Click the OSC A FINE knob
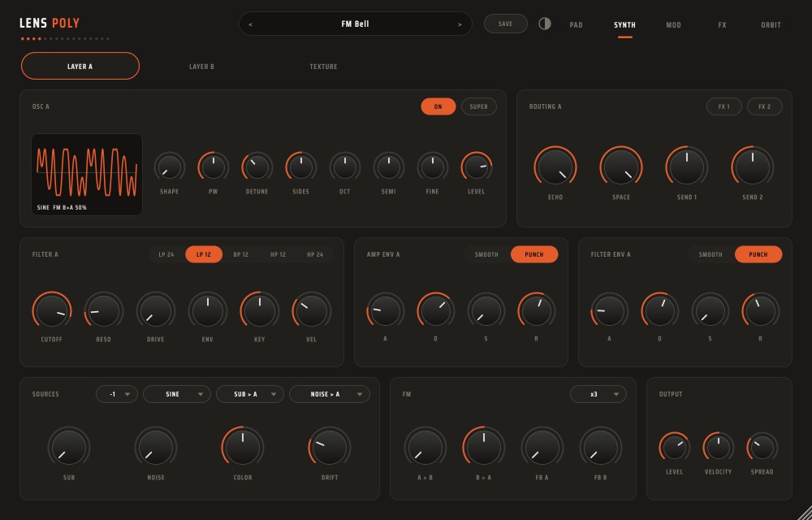 click(x=433, y=167)
